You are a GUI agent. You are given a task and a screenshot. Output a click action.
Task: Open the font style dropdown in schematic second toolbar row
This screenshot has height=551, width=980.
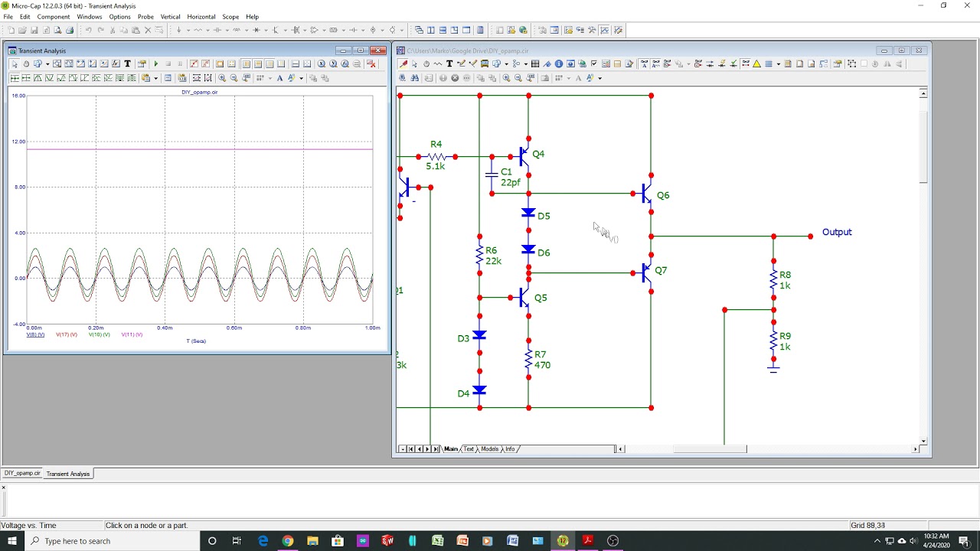599,78
